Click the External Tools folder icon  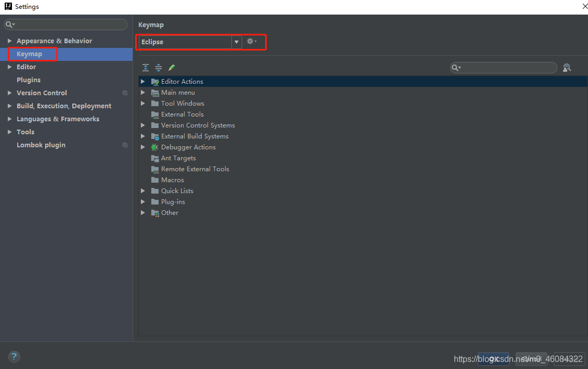tap(155, 114)
